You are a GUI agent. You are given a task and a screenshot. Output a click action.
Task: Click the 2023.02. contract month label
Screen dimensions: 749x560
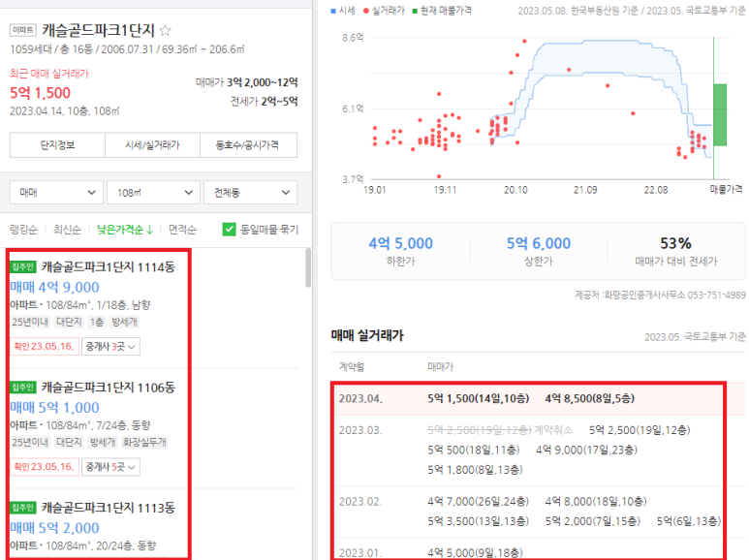pyautogui.click(x=360, y=502)
